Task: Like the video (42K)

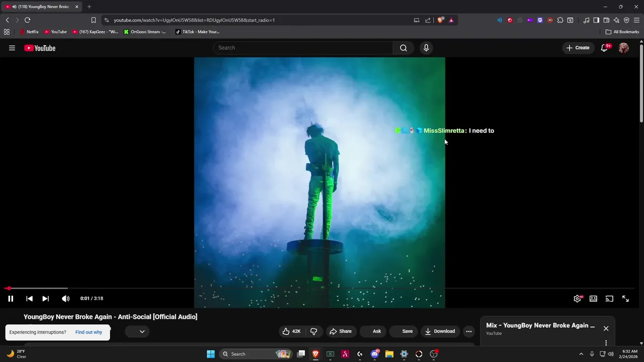Action: (291, 331)
